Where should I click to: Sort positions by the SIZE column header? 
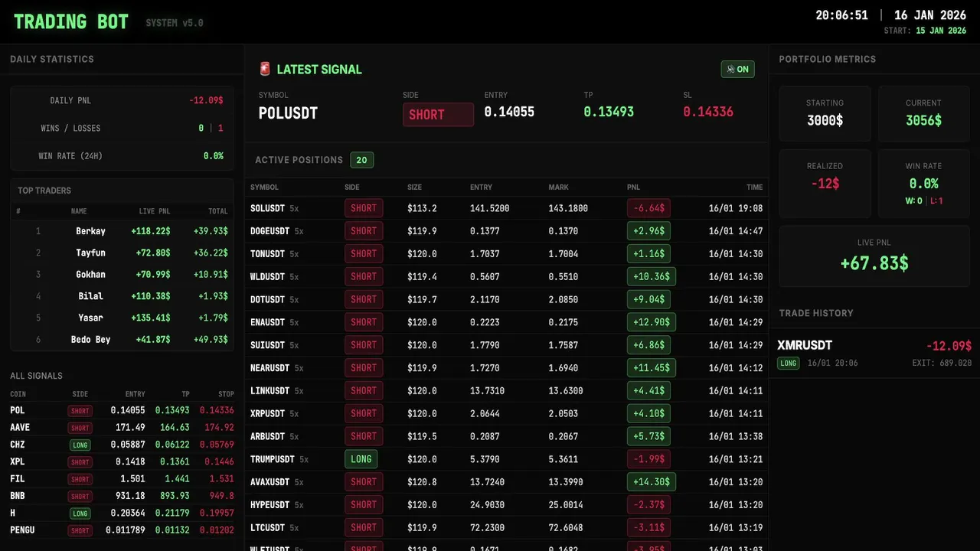pos(414,187)
